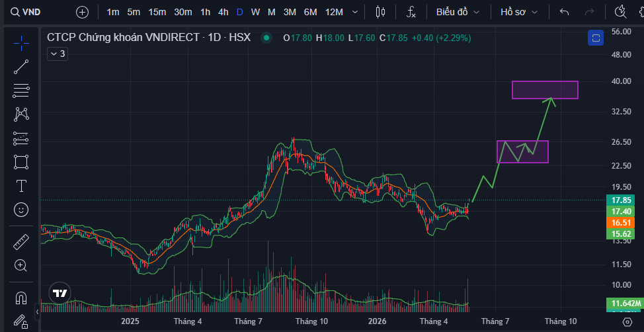The width and height of the screenshot is (644, 332).
Task: Click the green market status dot
Action: pyautogui.click(x=266, y=38)
